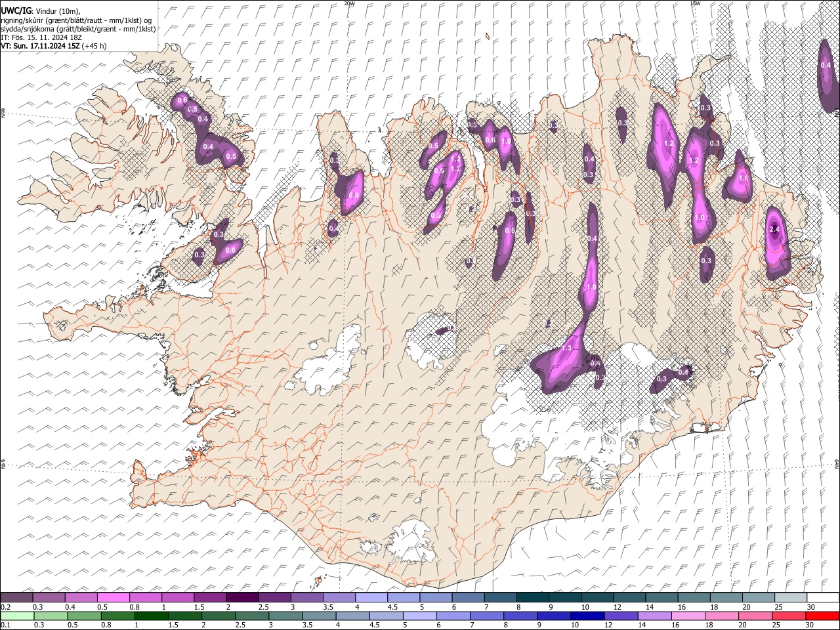
Task: Click the 'rigning/skúrir' rain legend description line
Action: click(76, 20)
